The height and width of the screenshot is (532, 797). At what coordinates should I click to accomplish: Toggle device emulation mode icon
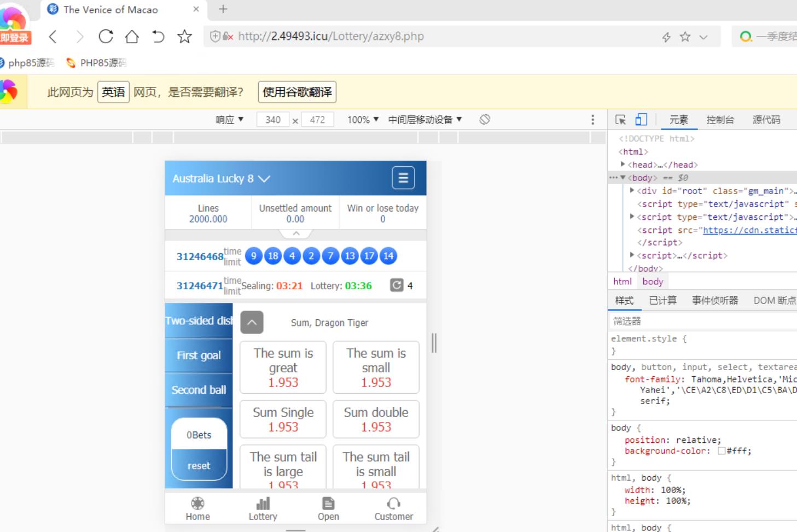click(x=641, y=120)
